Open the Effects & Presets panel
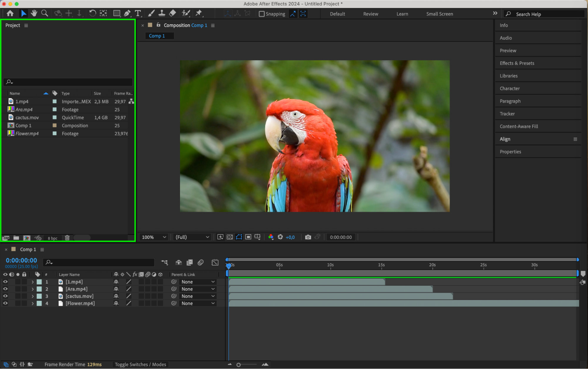Viewport: 588px width, 369px height. coord(517,63)
